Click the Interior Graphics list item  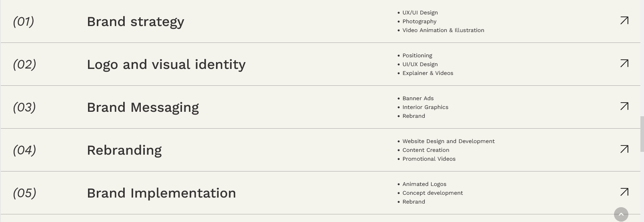[425, 107]
